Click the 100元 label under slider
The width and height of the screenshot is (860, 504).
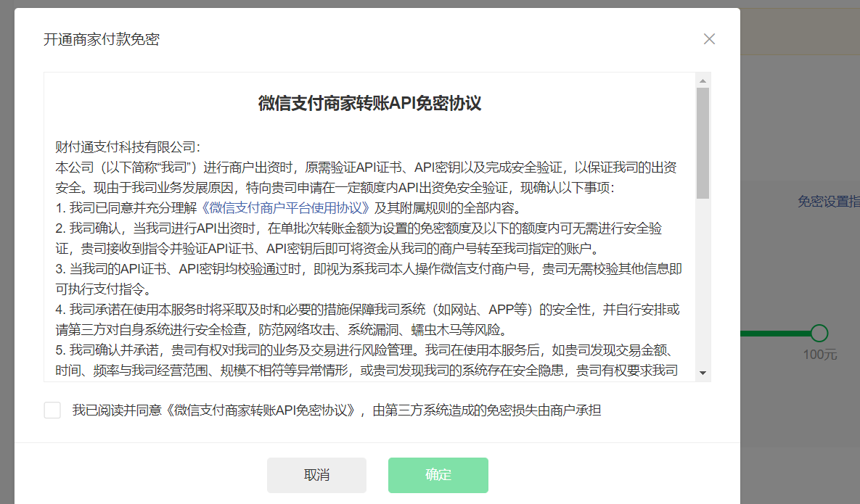pyautogui.click(x=820, y=355)
